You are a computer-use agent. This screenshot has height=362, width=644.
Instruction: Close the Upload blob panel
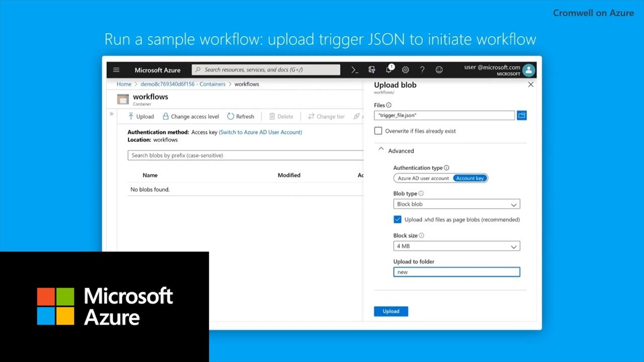(x=530, y=85)
